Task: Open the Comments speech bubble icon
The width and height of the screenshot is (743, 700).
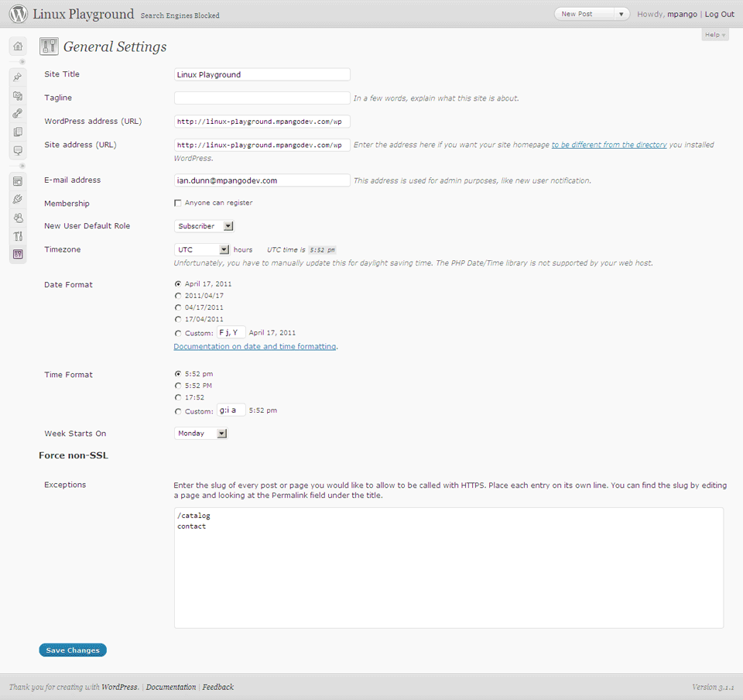Action: click(x=18, y=151)
